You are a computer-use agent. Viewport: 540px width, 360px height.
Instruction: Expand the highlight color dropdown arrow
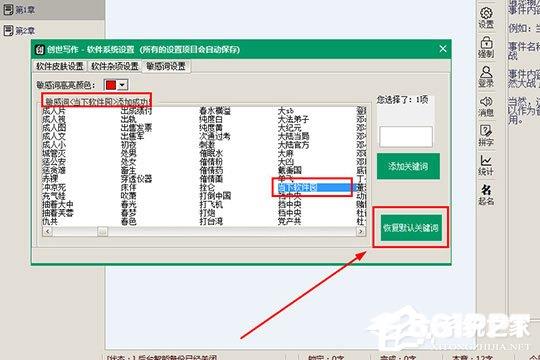tap(122, 85)
